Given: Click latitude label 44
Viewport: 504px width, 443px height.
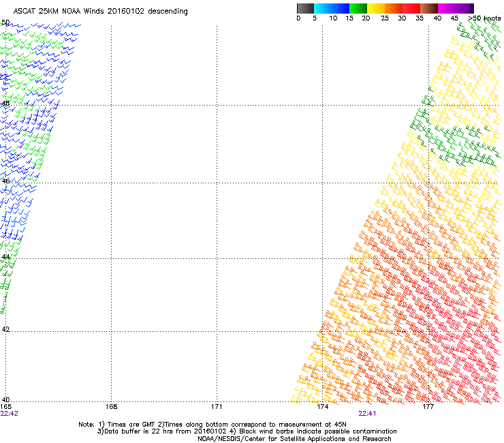Looking at the screenshot, I should point(5,256).
